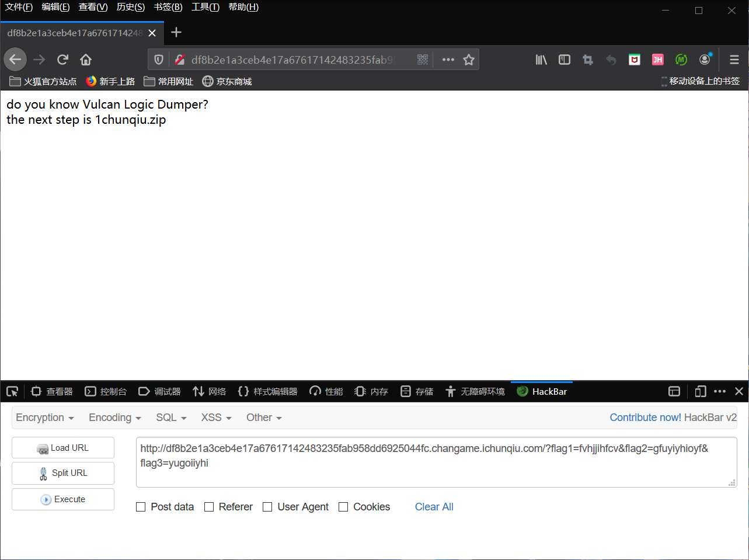Enable responsive design mode
Viewport: 749px width, 560px height.
tap(701, 391)
